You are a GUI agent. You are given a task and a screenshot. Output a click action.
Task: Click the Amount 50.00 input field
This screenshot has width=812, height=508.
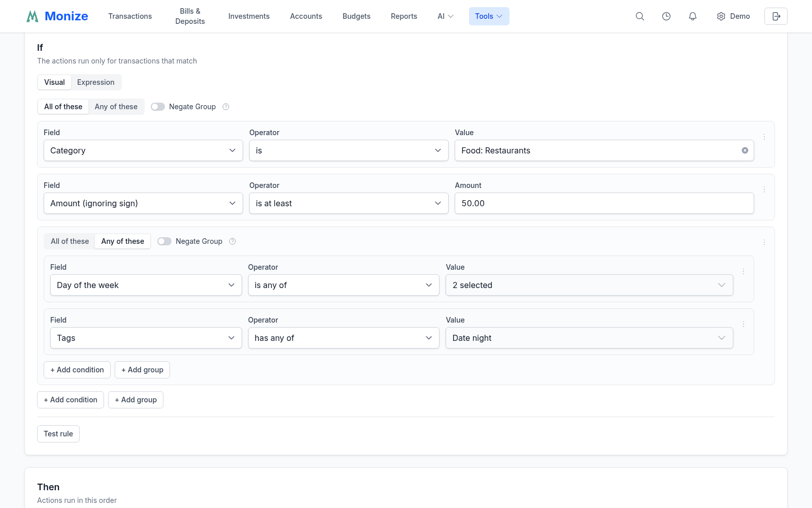(x=604, y=203)
